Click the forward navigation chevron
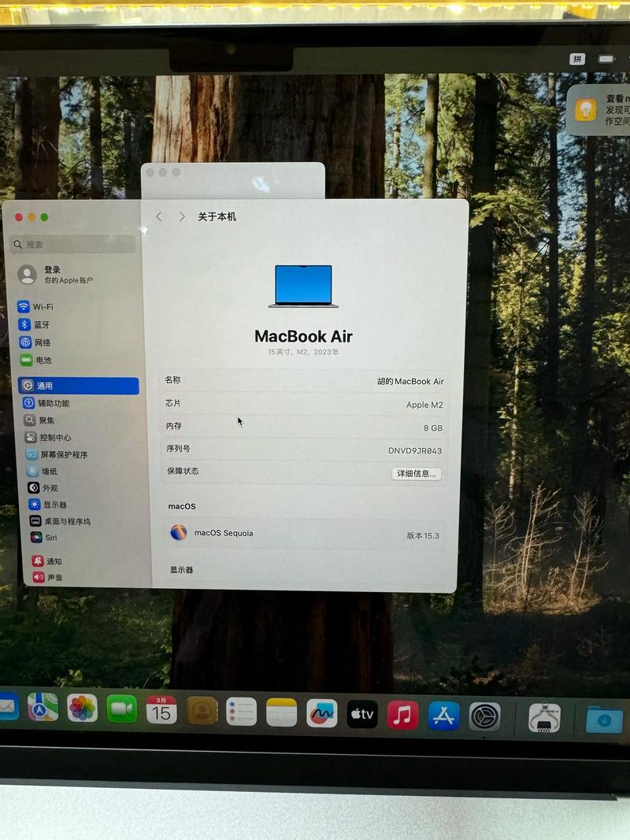Viewport: 630px width, 840px height. click(182, 216)
